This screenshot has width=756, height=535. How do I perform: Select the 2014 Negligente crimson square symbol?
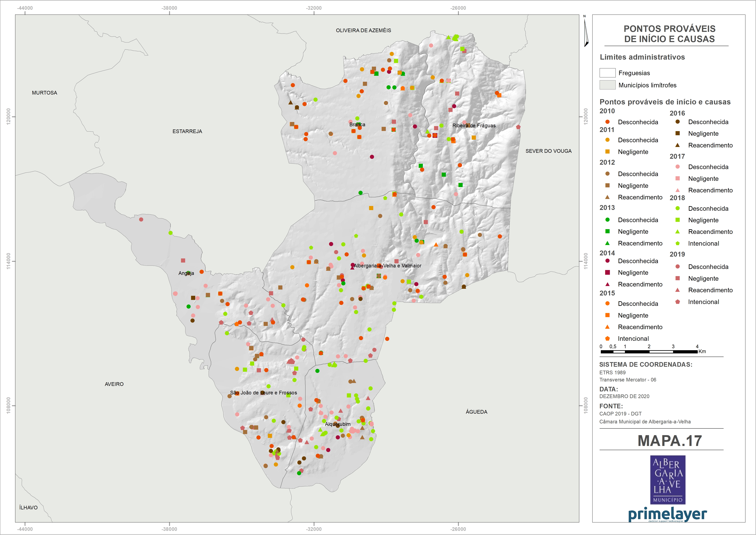tap(607, 272)
